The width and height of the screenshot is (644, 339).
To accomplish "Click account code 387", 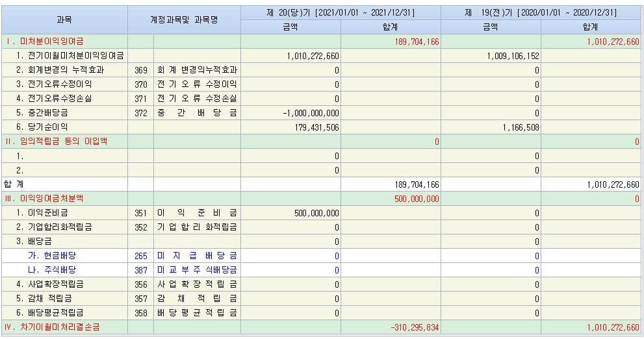I will [141, 270].
